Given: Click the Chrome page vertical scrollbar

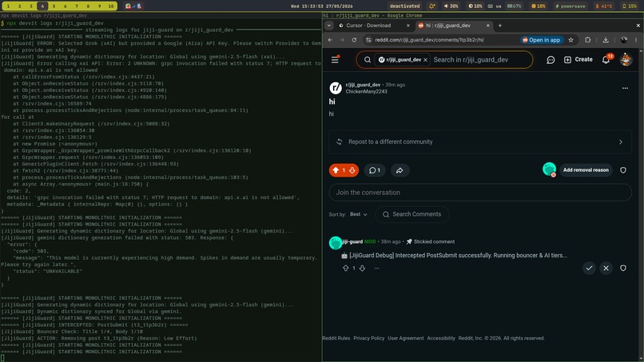Looking at the screenshot, I should [x=642, y=205].
